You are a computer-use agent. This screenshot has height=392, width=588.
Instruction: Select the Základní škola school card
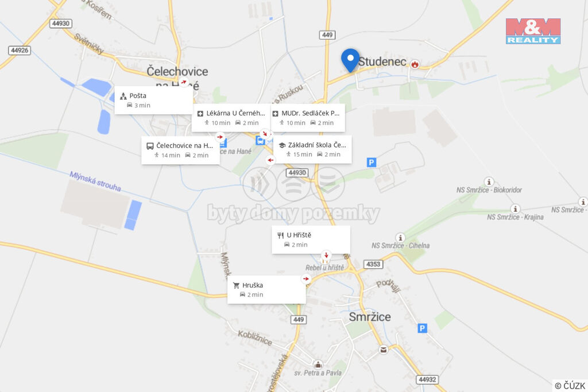pyautogui.click(x=313, y=149)
